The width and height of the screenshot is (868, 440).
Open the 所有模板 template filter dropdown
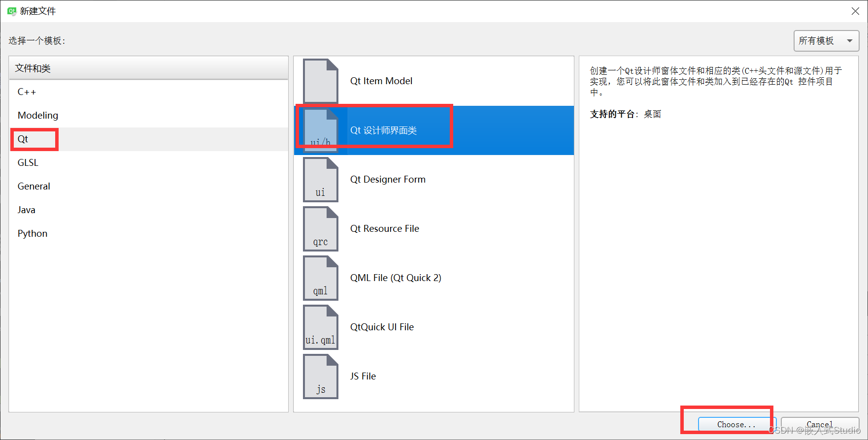tap(826, 41)
